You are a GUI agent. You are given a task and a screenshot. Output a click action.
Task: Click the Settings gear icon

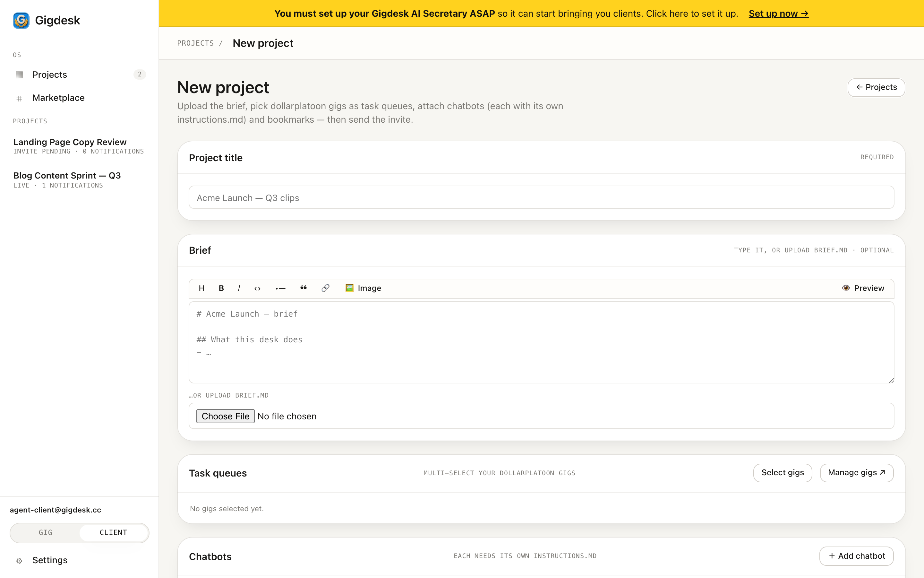click(19, 561)
